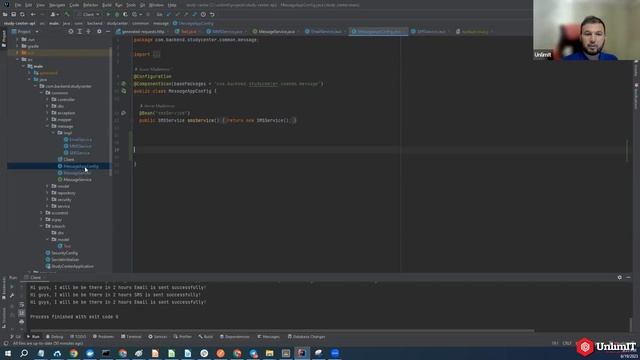
Task: Click the Git history clock icon
Action: (x=203, y=14)
